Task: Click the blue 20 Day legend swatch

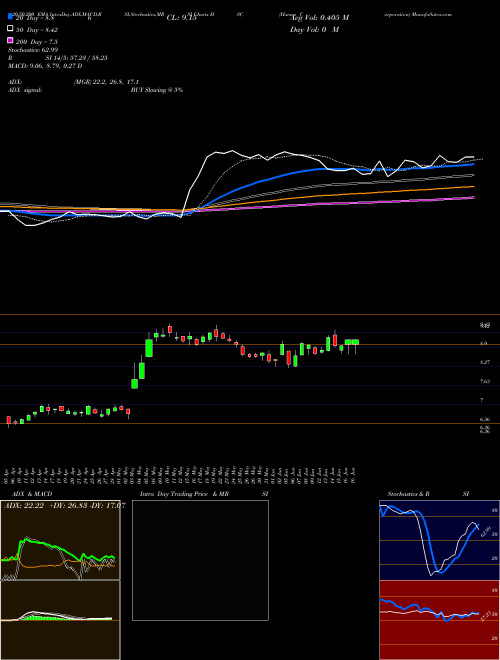Action: [x=10, y=16]
